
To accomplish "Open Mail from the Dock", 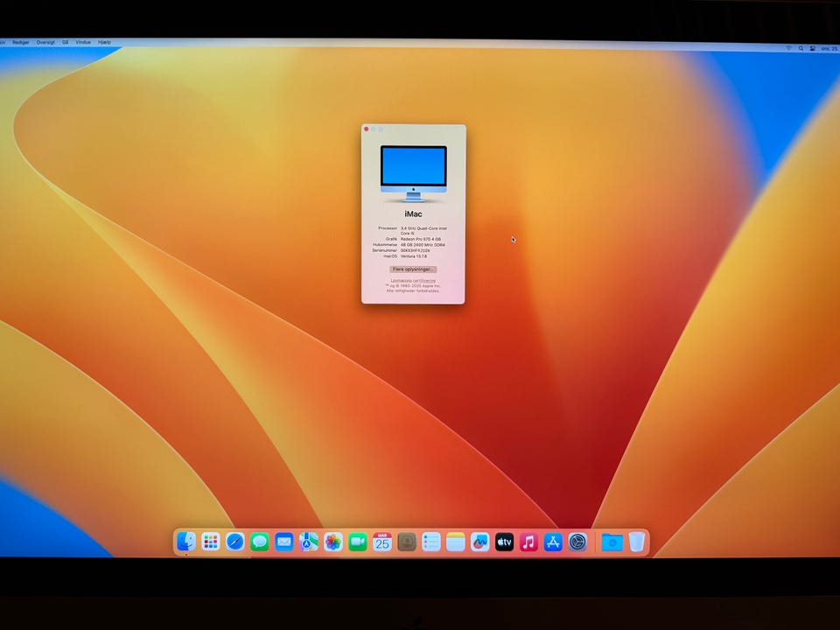I will pyautogui.click(x=283, y=542).
